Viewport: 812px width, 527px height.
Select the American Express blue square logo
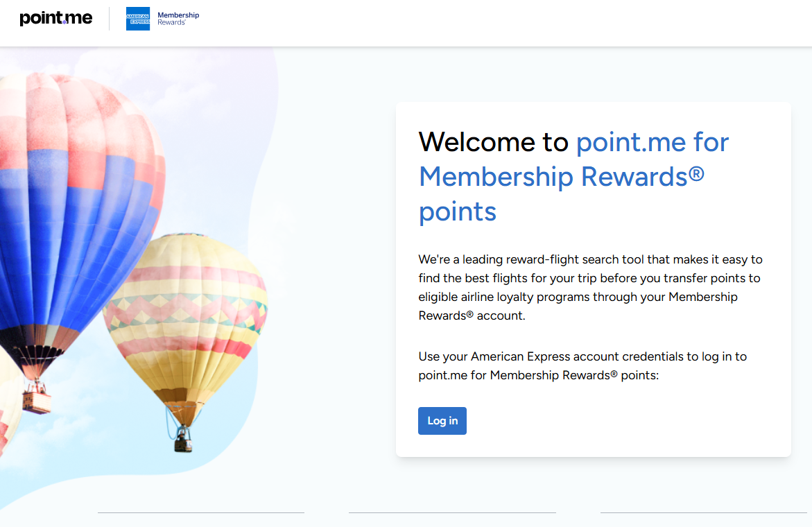click(x=137, y=18)
